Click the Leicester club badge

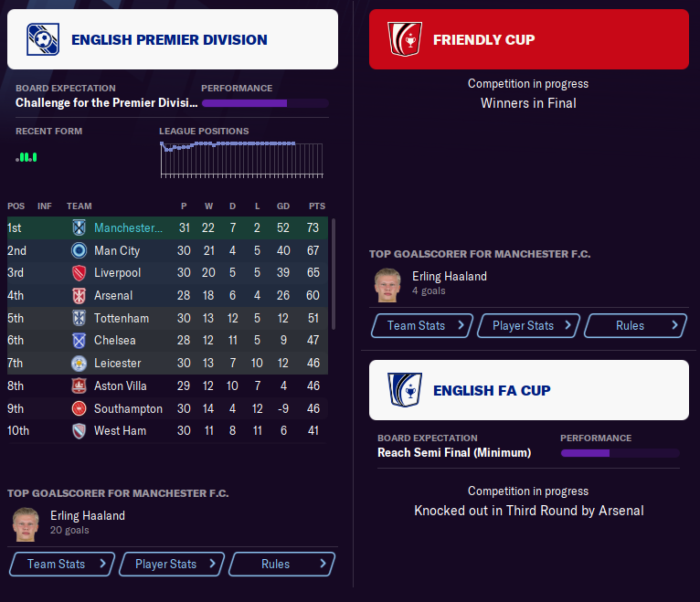pyautogui.click(x=80, y=364)
